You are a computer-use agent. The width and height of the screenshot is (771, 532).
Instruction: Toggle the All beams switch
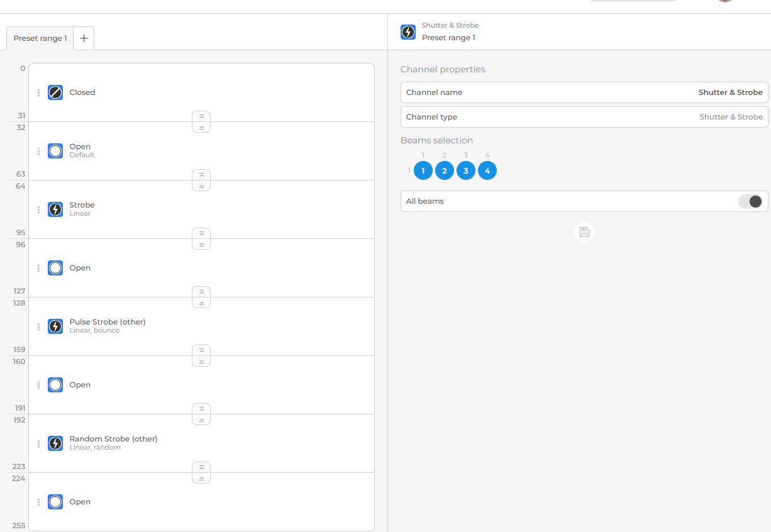click(x=750, y=201)
